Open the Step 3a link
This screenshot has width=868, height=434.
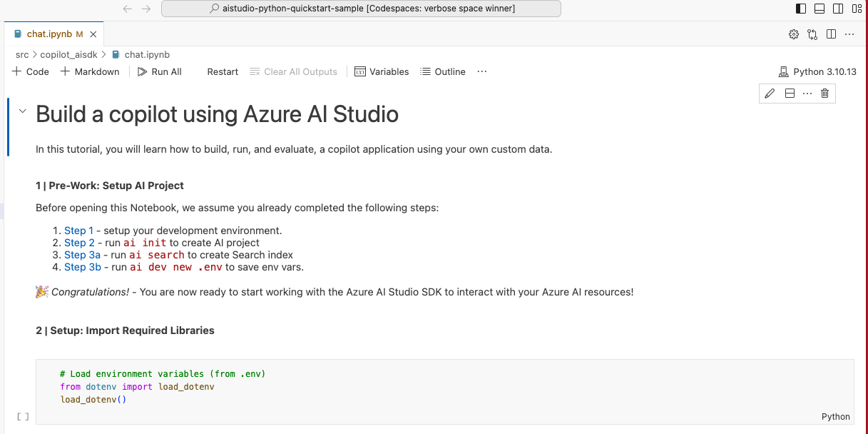(x=82, y=255)
